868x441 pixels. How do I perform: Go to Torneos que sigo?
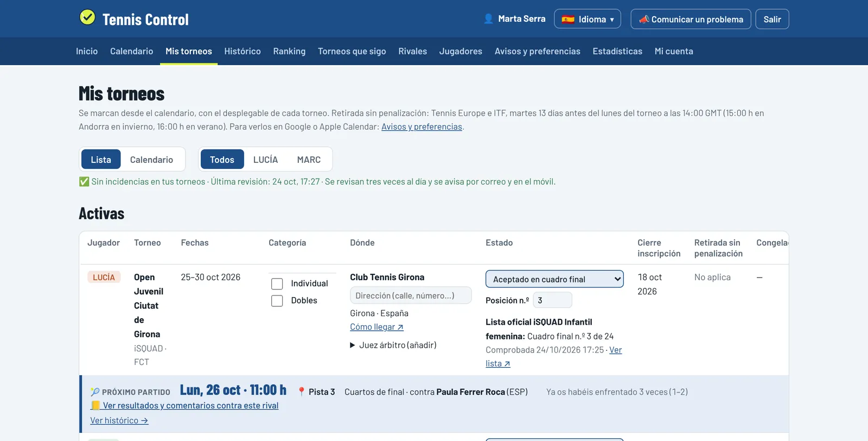click(352, 51)
